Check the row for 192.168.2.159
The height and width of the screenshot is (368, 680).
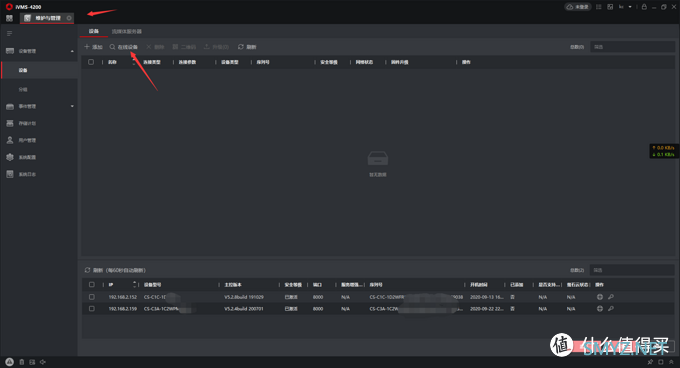[92, 309]
